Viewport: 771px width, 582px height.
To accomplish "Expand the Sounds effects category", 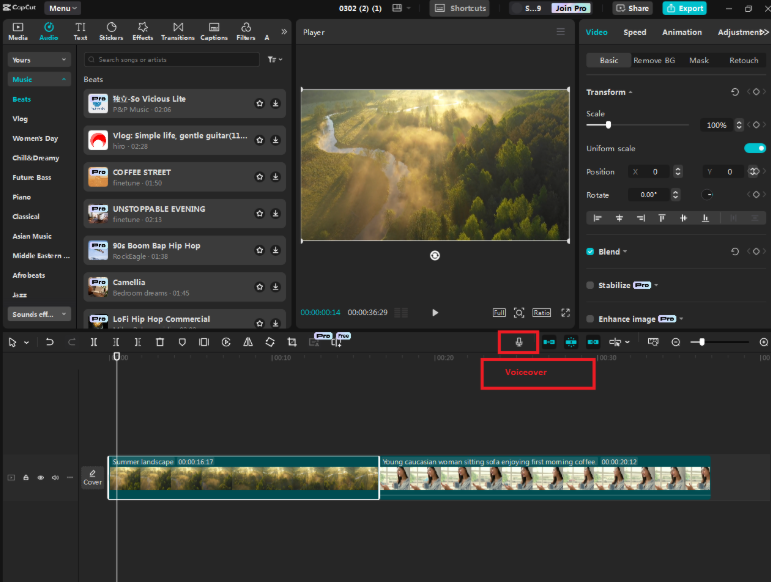I will [x=39, y=314].
